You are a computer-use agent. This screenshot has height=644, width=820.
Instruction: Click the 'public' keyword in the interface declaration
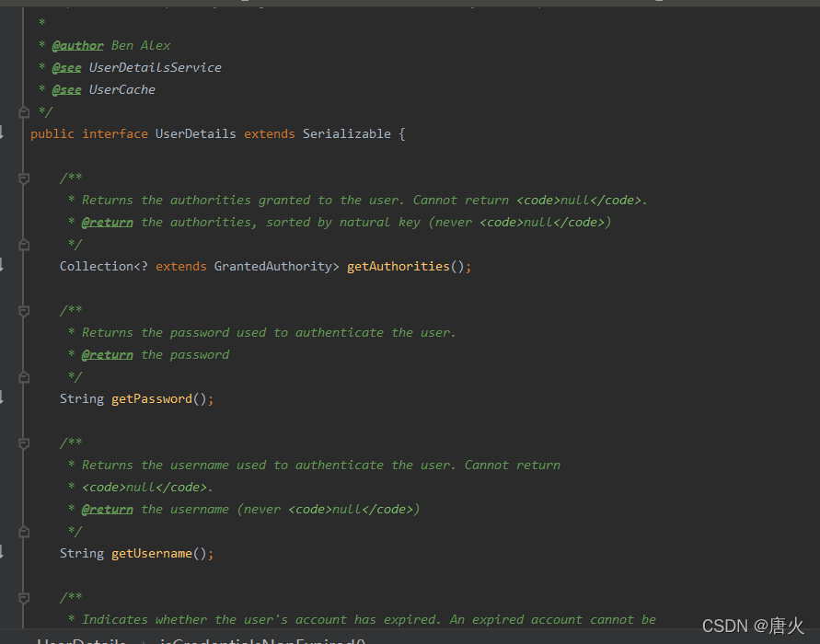pyautogui.click(x=52, y=134)
